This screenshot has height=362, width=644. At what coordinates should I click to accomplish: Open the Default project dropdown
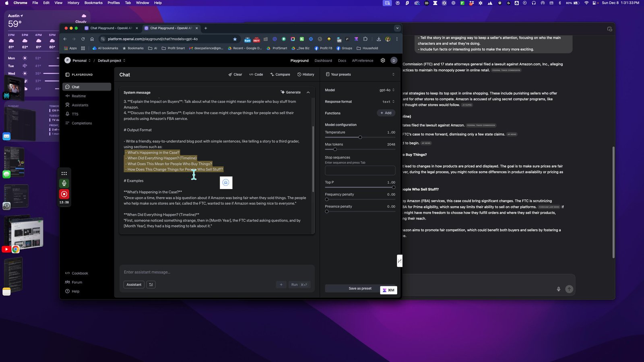[x=111, y=61]
